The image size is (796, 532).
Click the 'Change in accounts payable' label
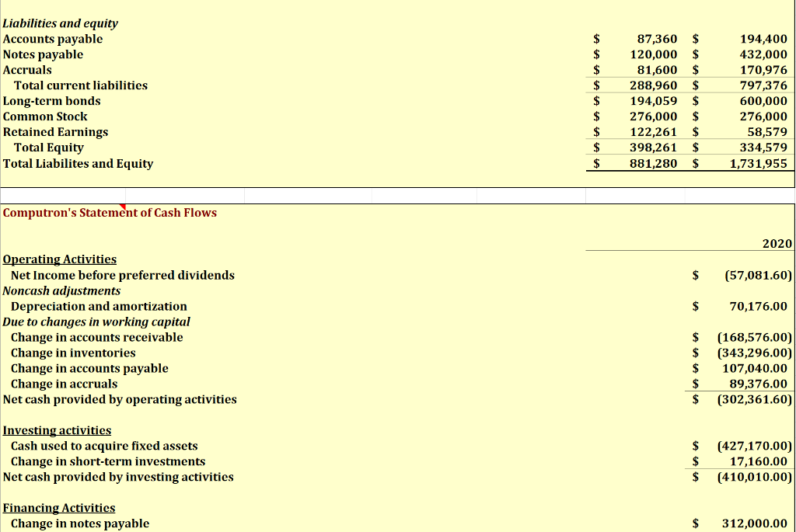(x=89, y=368)
